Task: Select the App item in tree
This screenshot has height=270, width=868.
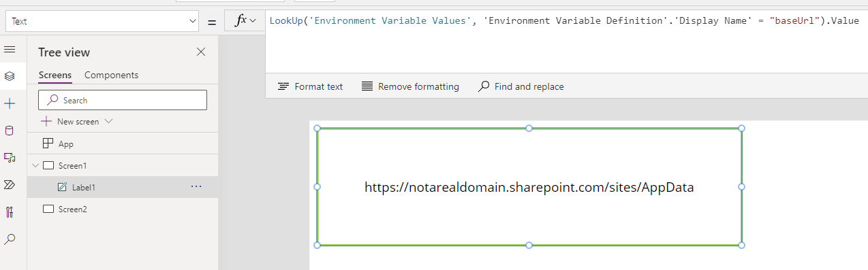Action: pyautogui.click(x=123, y=144)
